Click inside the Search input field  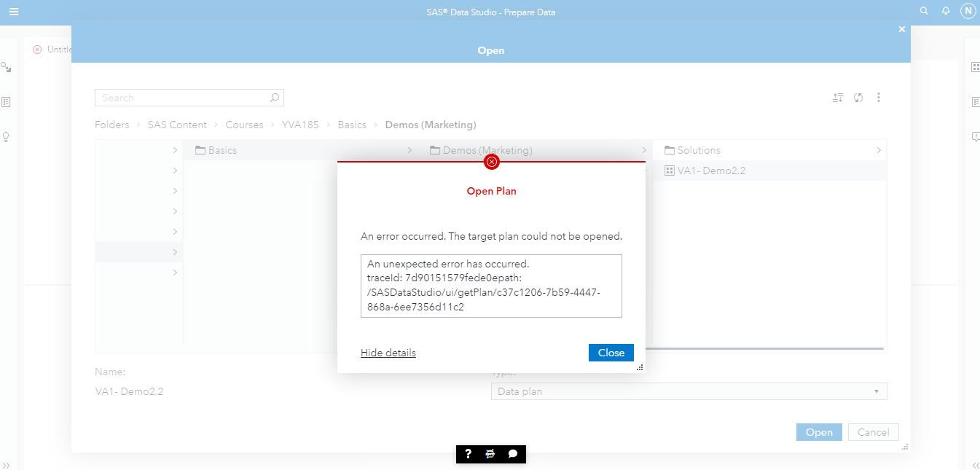182,97
